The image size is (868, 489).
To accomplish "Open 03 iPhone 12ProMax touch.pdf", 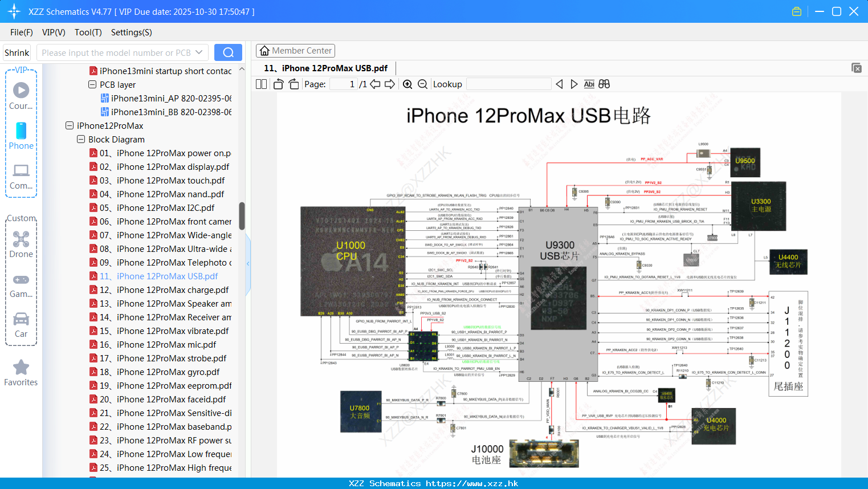I will 157,180.
